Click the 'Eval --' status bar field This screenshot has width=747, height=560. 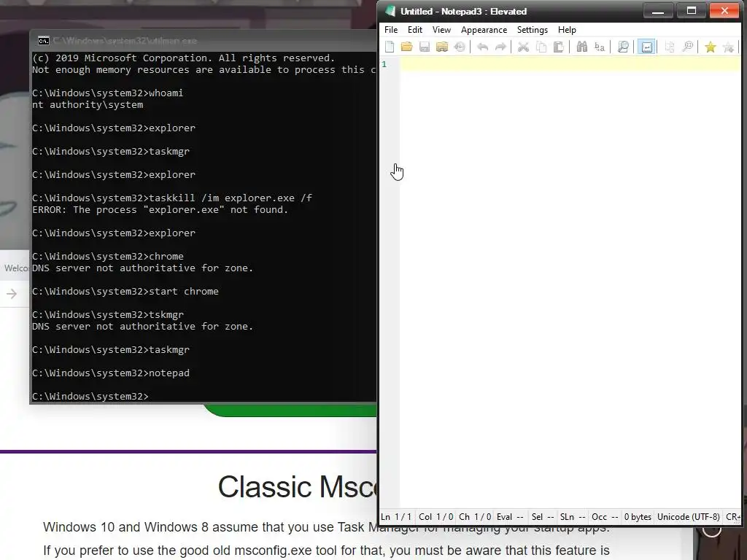510,517
